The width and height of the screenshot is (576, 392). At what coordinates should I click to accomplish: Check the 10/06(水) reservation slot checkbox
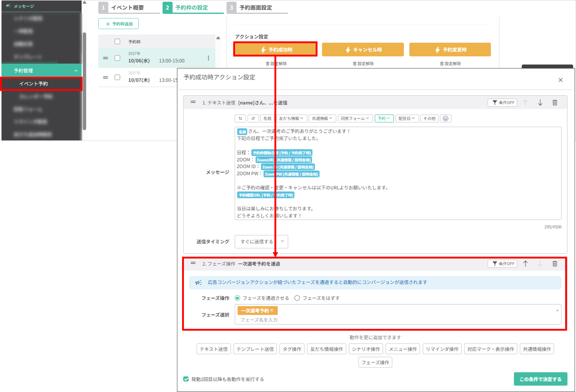coord(117,58)
